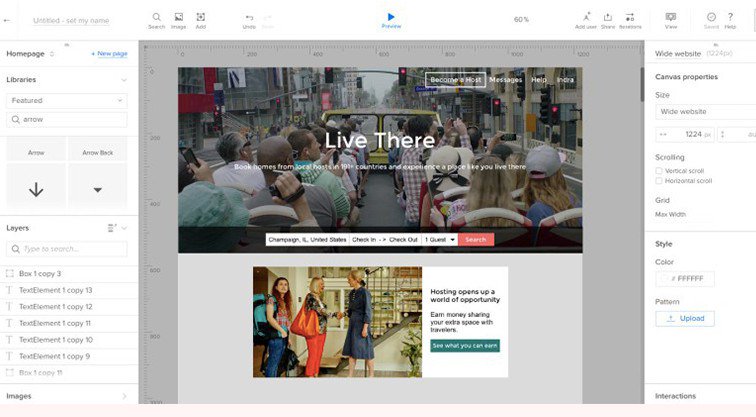756x417 pixels.
Task: Click the Add user icon
Action: click(586, 21)
